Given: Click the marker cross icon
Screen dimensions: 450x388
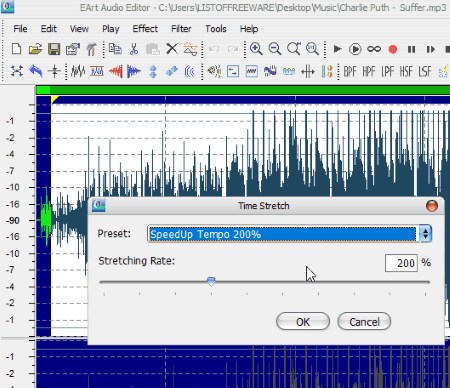Looking at the screenshot, I should pos(54,71).
